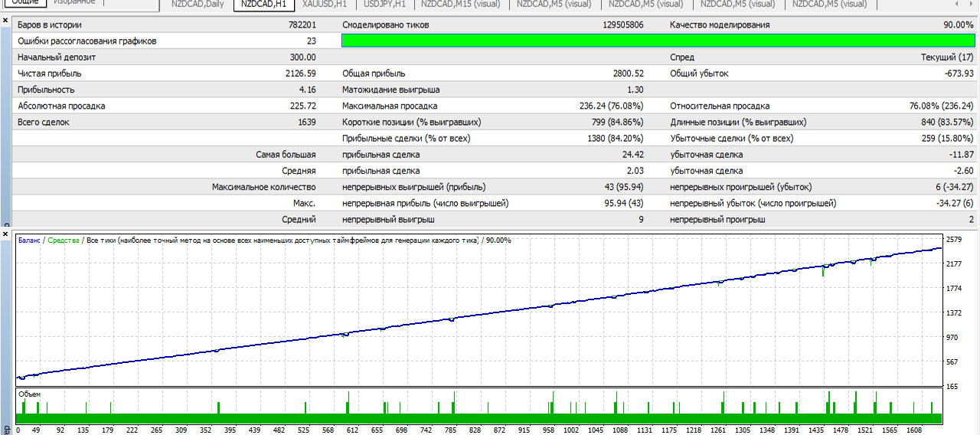Activate the NZDCAD,H1 chart tab
This screenshot has height=435, width=980.
263,5
